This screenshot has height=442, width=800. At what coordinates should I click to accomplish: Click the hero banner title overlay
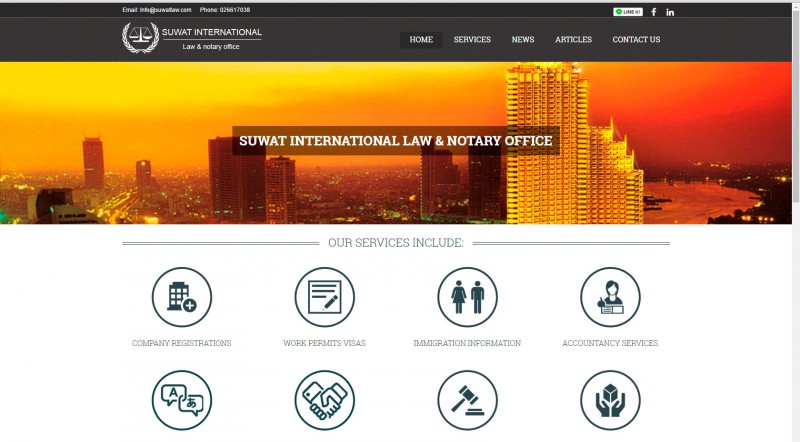[x=396, y=141]
